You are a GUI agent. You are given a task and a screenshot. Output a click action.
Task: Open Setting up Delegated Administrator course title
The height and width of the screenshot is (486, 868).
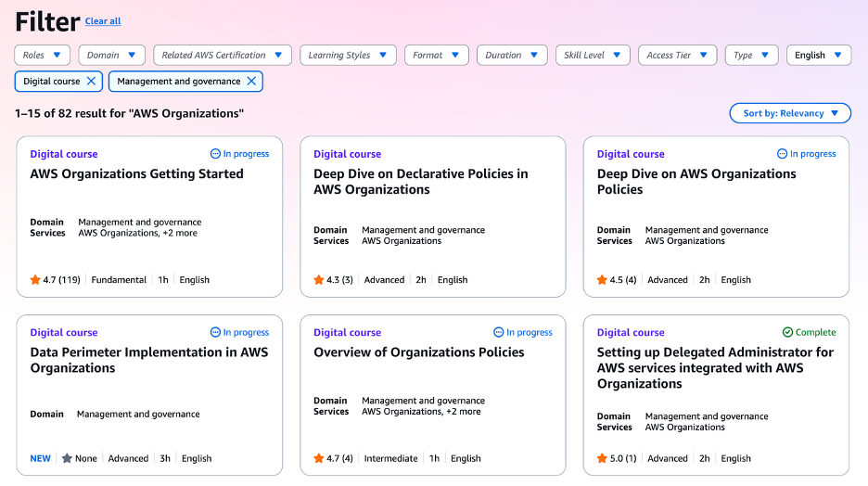coord(715,367)
